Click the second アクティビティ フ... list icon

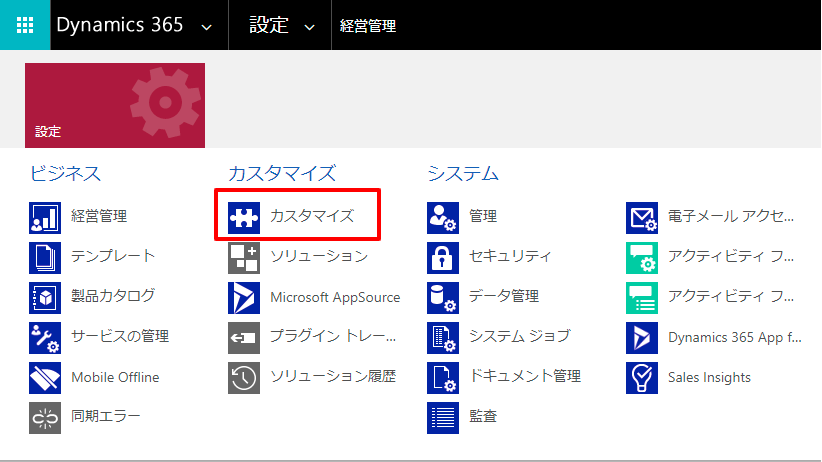click(x=642, y=297)
